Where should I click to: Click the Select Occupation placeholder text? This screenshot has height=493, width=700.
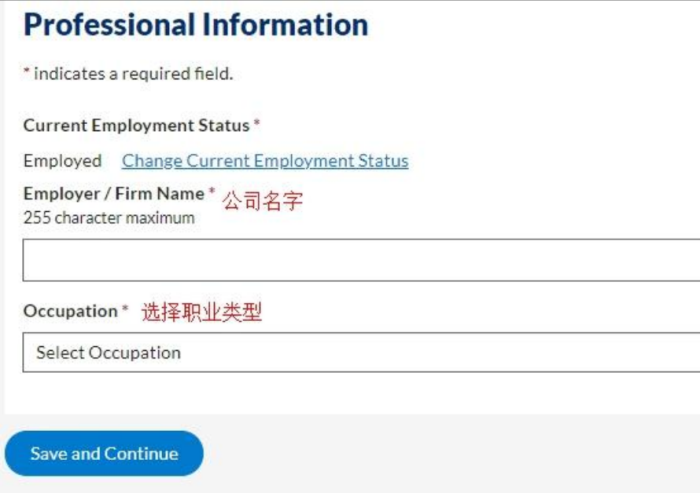tap(108, 353)
